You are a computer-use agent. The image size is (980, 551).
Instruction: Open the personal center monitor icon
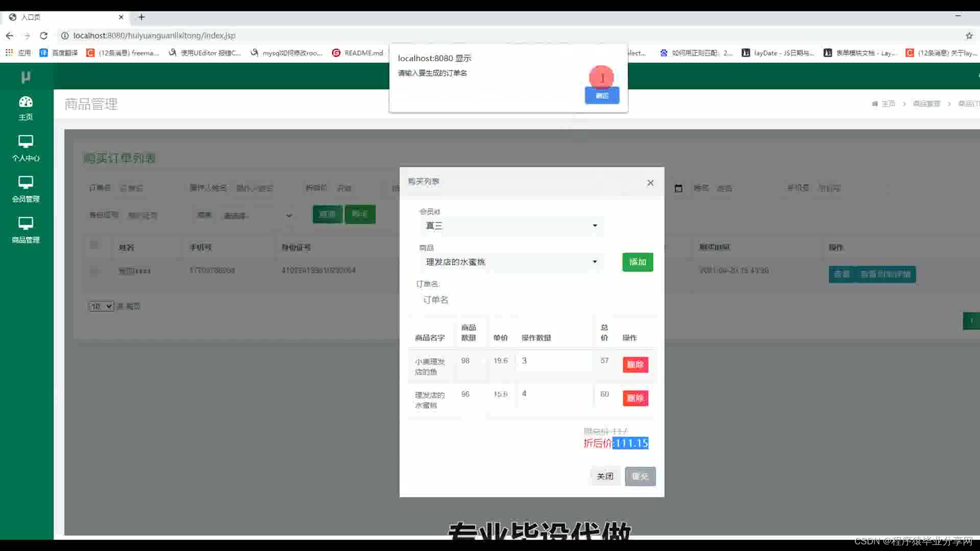(26, 141)
